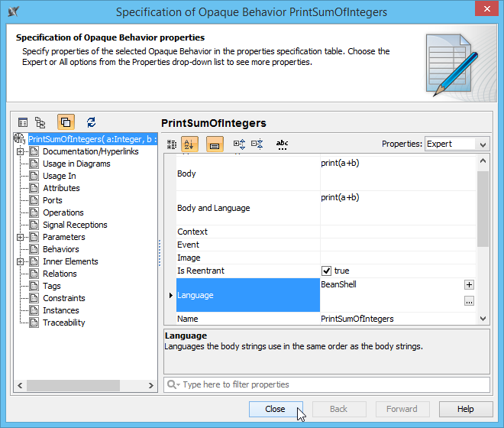Click the abc icon in properties toolbar
The image size is (504, 428).
(x=282, y=144)
